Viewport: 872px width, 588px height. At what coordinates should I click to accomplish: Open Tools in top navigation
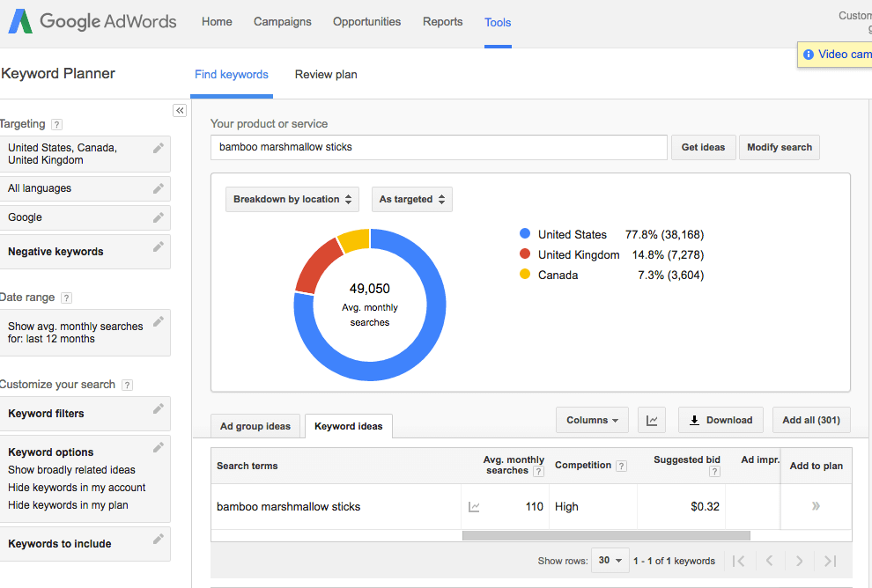(x=498, y=22)
